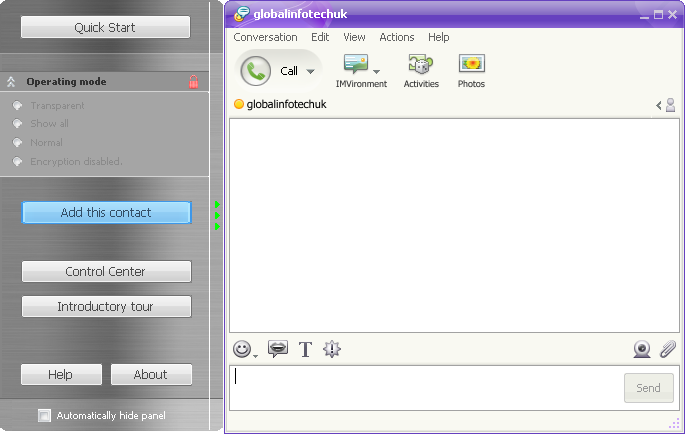Open the emoticon smiley picker
Viewport: 685px width, 434px height.
tap(242, 349)
